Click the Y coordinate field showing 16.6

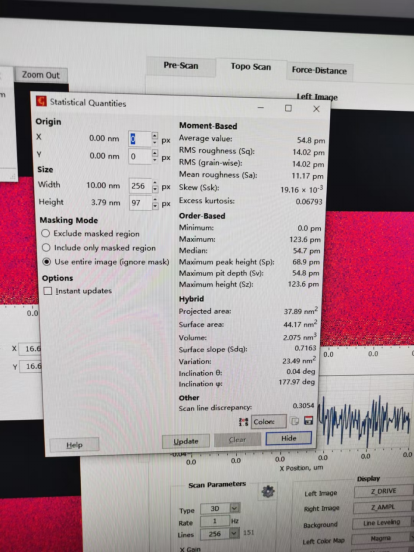[30, 366]
